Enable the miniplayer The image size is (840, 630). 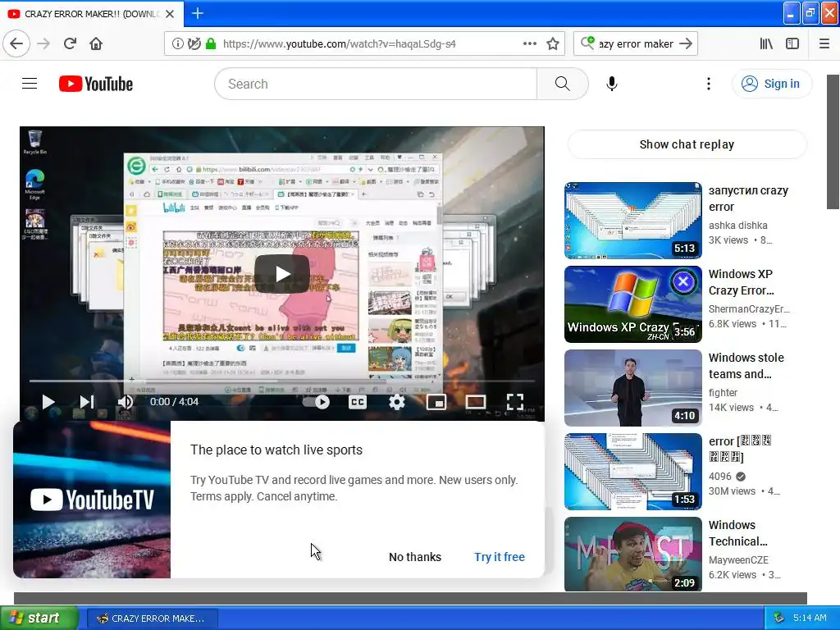click(436, 402)
